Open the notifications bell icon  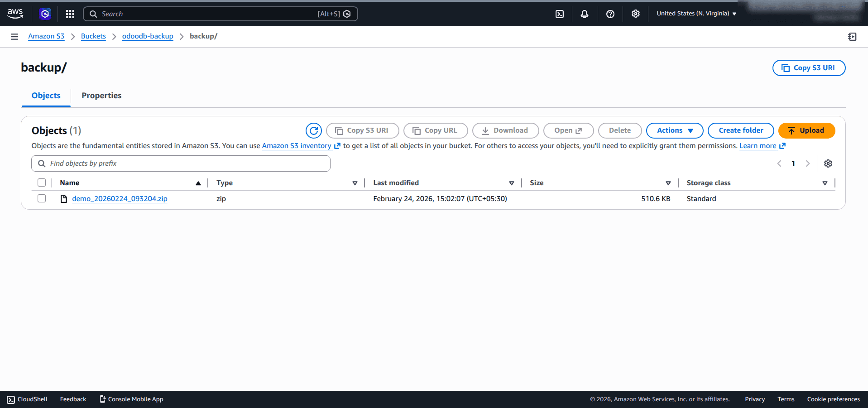[585, 14]
